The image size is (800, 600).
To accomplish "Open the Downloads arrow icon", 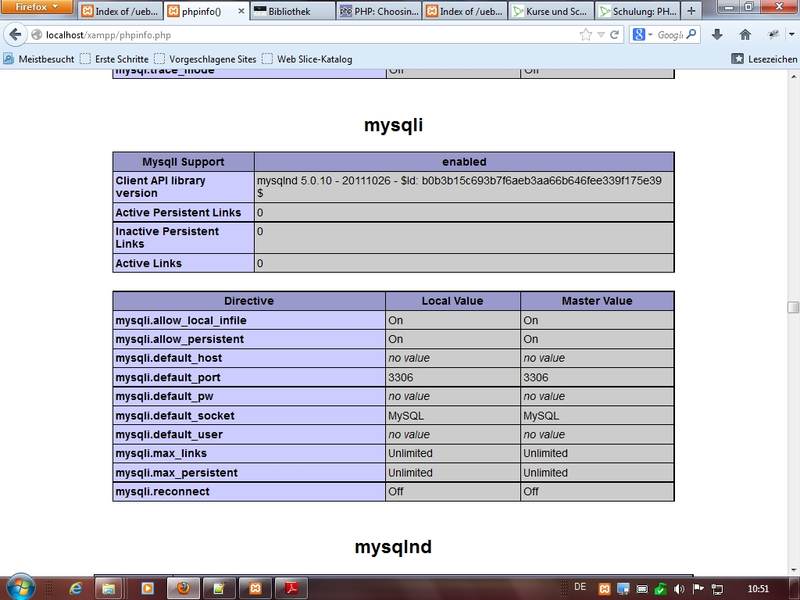I will (717, 35).
